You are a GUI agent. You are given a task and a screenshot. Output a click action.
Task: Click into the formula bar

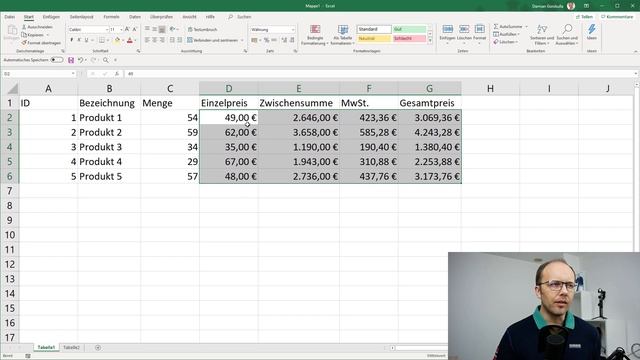(380, 73)
